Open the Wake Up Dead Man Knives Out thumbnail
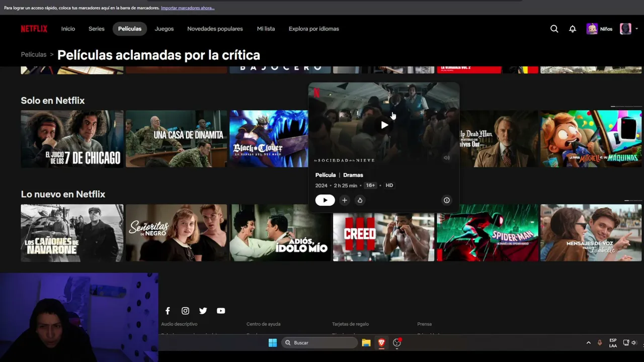Screen dimensions: 644x362 click(x=498, y=139)
